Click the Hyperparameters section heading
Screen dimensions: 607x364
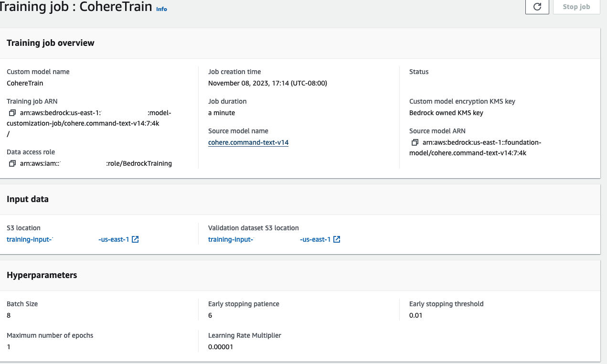pos(42,275)
